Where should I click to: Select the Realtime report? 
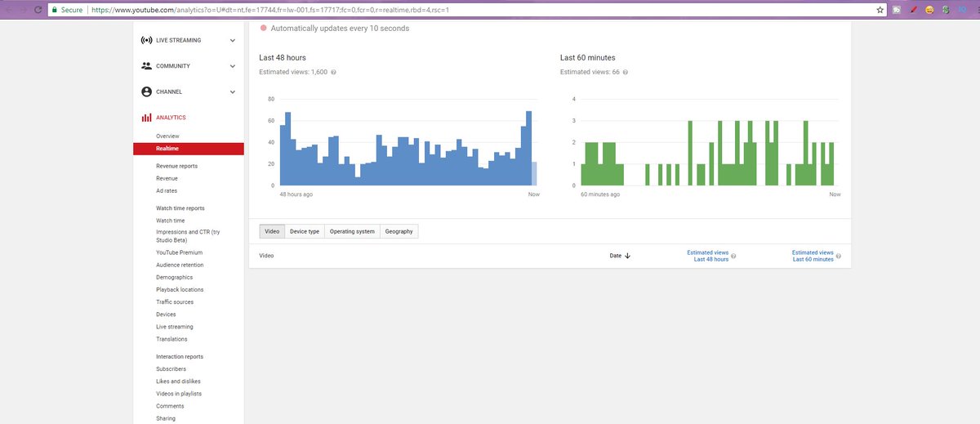pyautogui.click(x=189, y=149)
